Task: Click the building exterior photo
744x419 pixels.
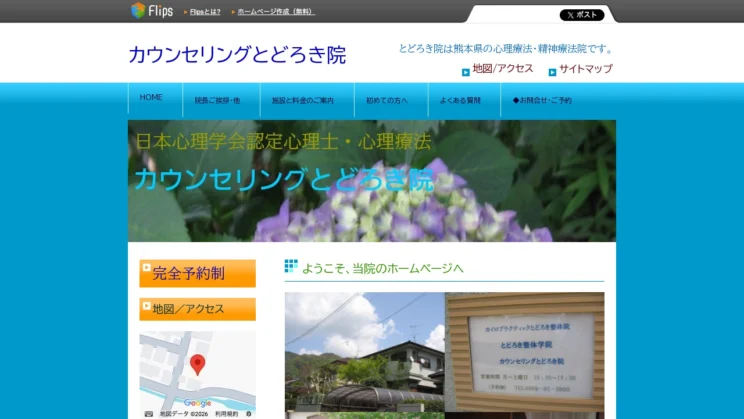Action: coord(364,352)
